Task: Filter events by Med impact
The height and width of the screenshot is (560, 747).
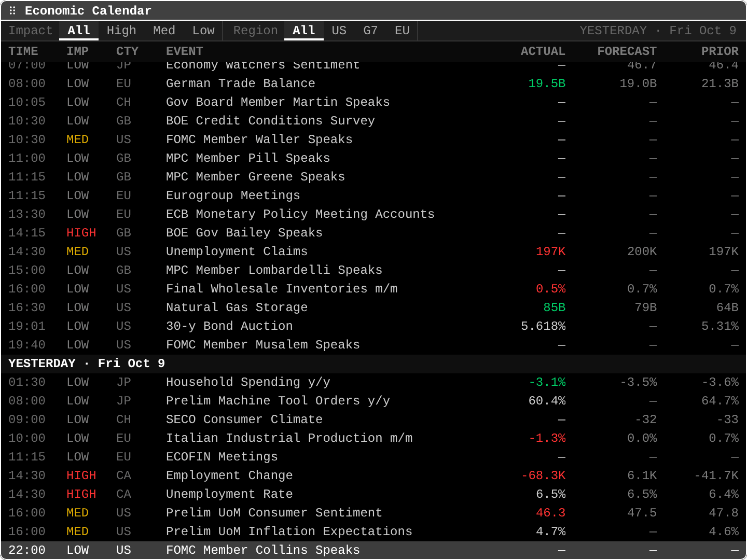Action: (164, 31)
